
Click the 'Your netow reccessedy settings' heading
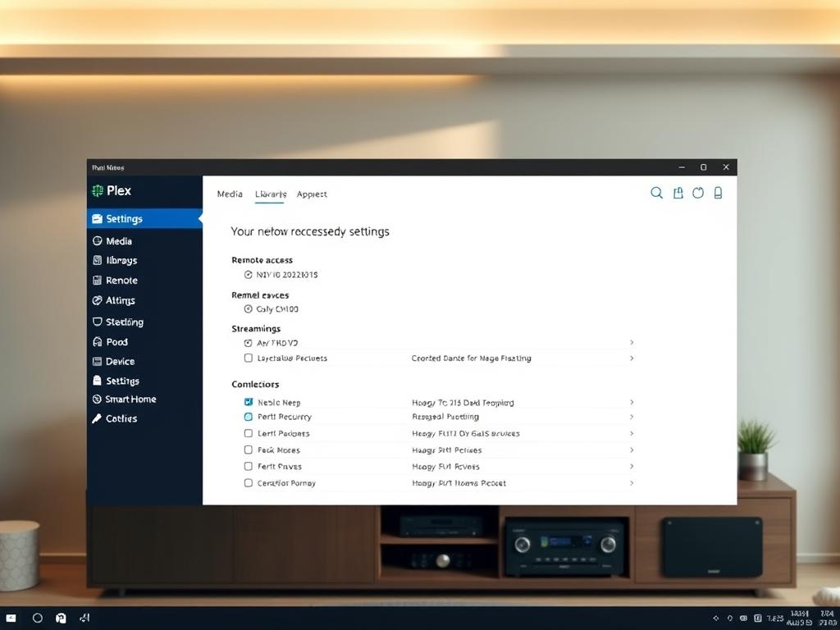[x=310, y=232]
